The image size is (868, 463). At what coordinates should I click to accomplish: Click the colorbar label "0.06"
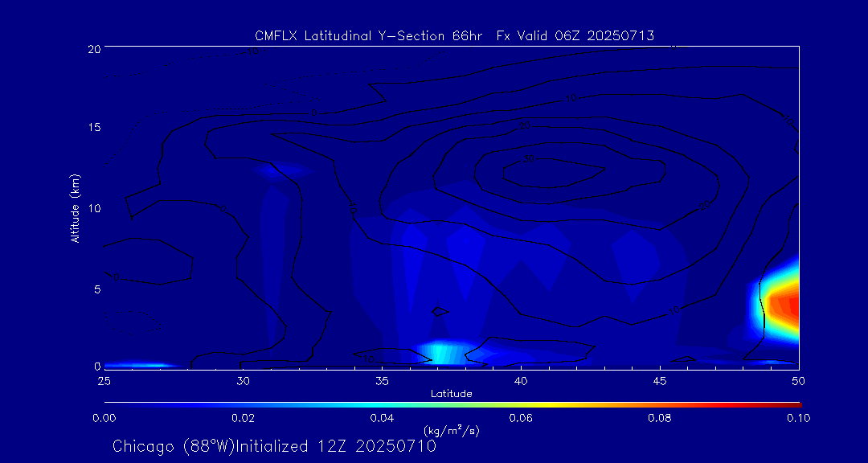[x=522, y=418]
